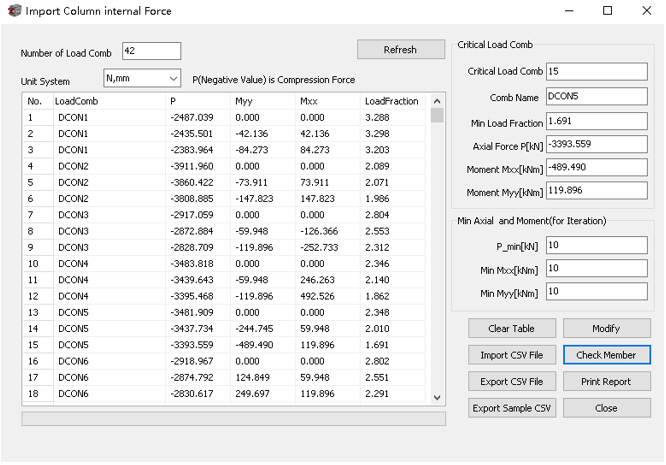The height and width of the screenshot is (465, 666).
Task: Click the Export CSV File button
Action: click(x=512, y=381)
